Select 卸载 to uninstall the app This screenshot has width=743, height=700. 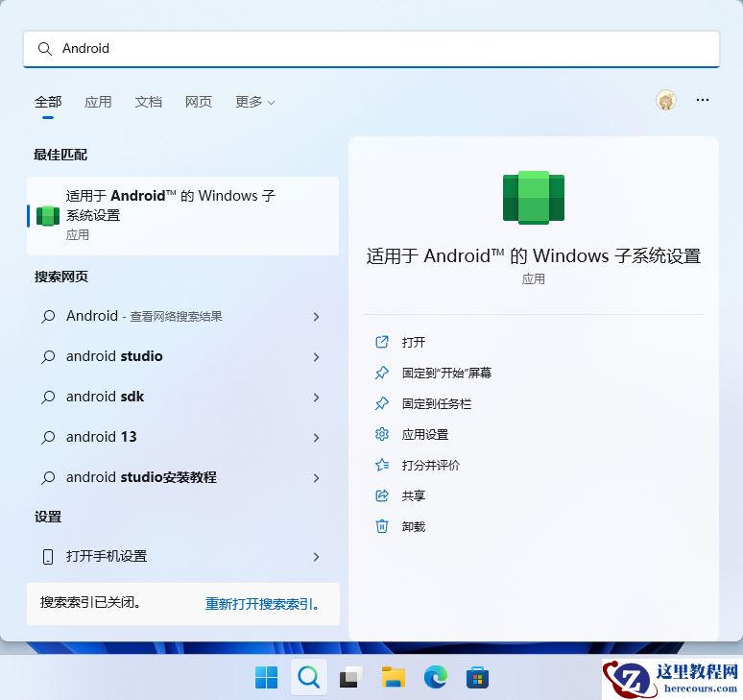(413, 527)
